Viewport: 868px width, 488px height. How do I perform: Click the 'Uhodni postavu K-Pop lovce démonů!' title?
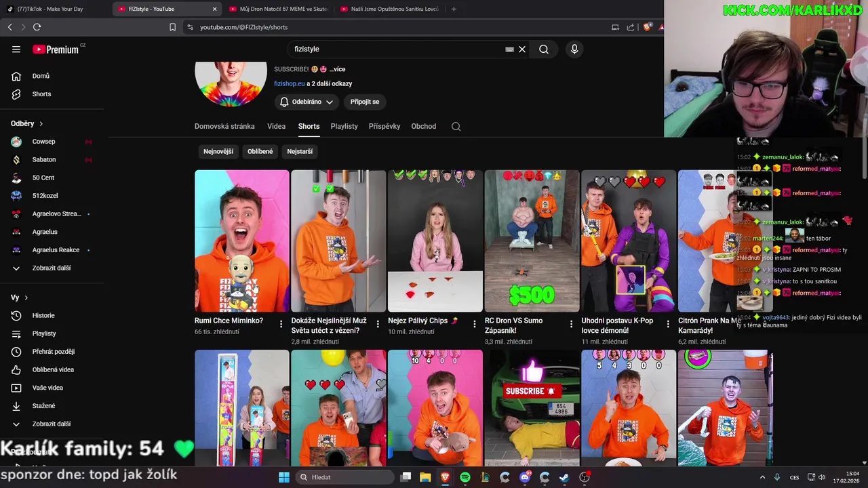coord(617,325)
